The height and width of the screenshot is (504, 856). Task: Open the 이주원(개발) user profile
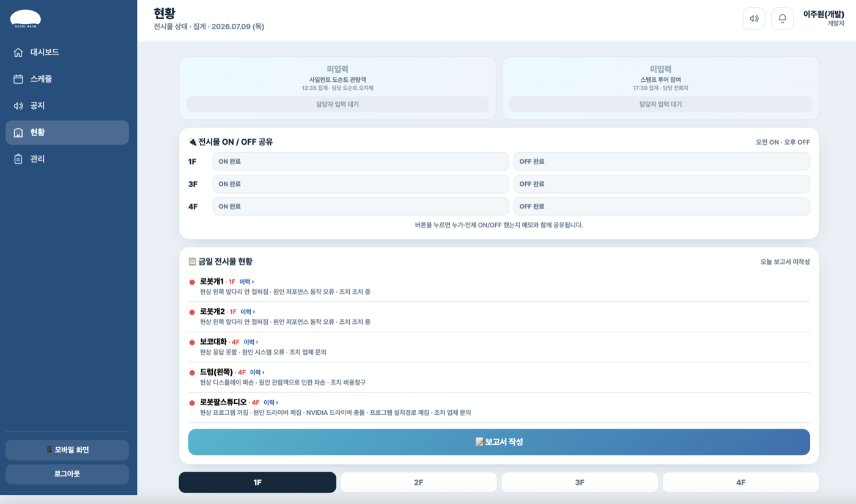tap(824, 18)
